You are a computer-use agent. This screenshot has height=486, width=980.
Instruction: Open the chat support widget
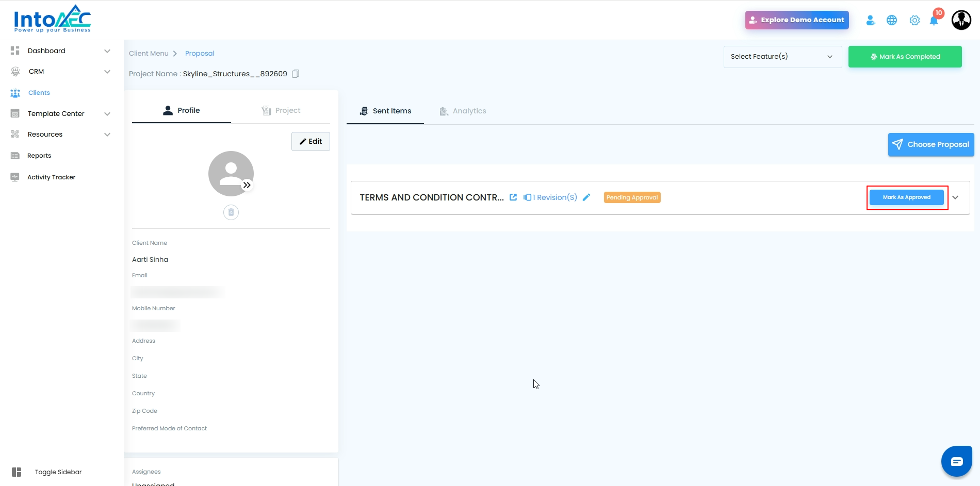click(957, 461)
